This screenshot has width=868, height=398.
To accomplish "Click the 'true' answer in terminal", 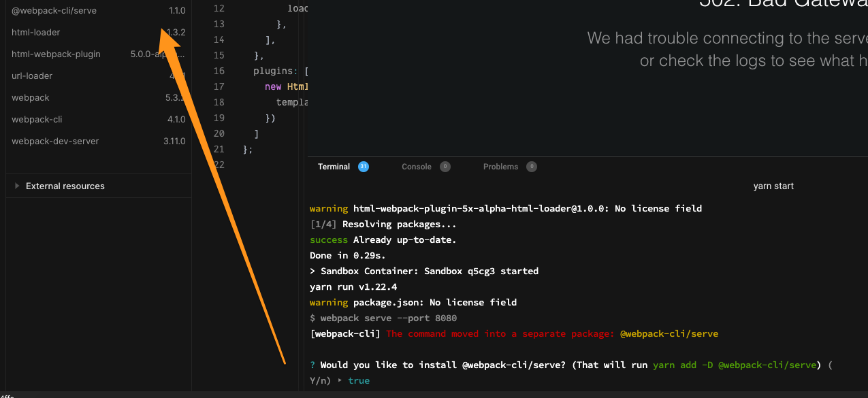I will point(359,380).
